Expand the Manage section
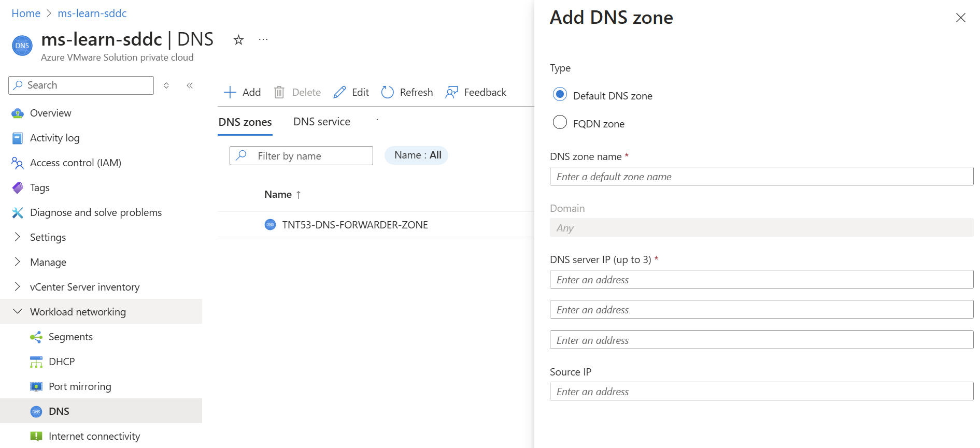Viewport: 980px width, 448px height. 18,262
